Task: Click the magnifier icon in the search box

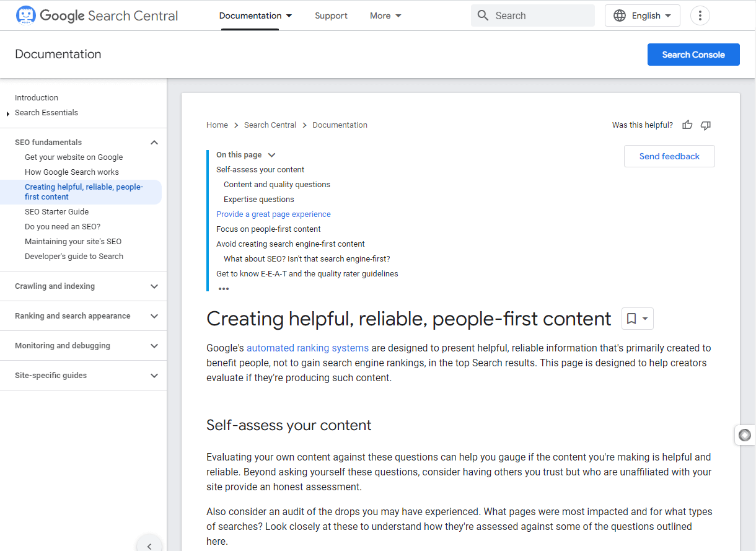Action: [483, 15]
